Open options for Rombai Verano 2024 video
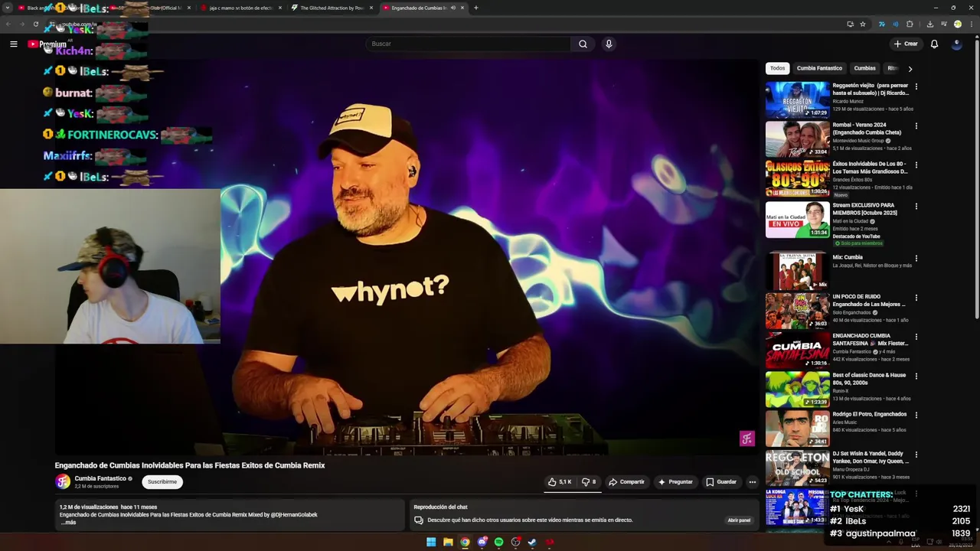The height and width of the screenshot is (551, 980). tap(916, 126)
